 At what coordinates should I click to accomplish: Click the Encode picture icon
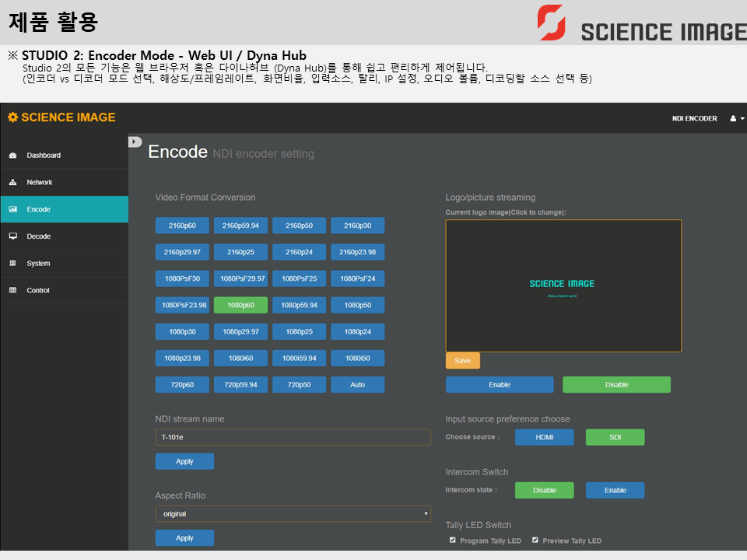click(x=13, y=209)
